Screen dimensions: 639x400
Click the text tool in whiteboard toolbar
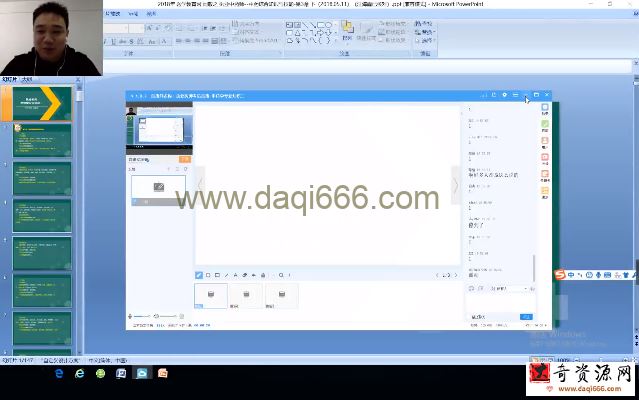pos(235,274)
